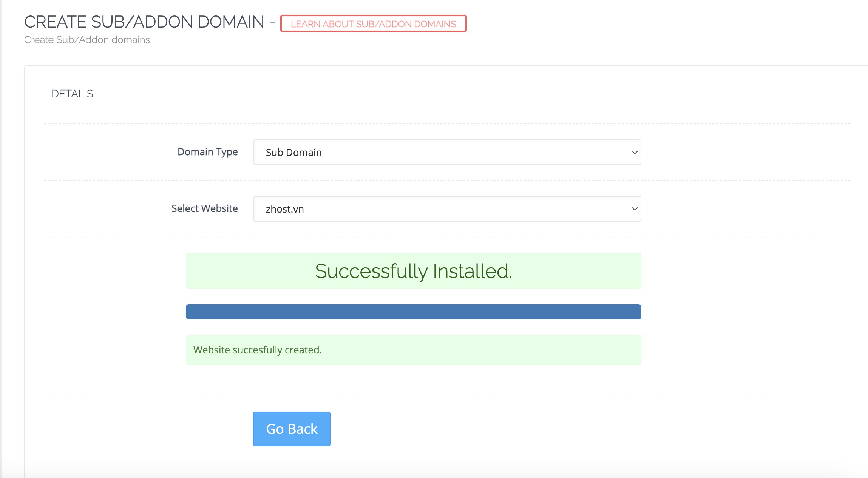Click the Sub Domain selected value text

[293, 153]
